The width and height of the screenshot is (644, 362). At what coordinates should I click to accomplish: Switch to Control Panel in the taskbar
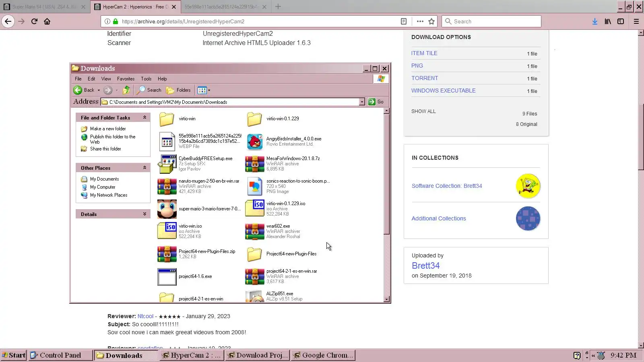tap(60, 355)
